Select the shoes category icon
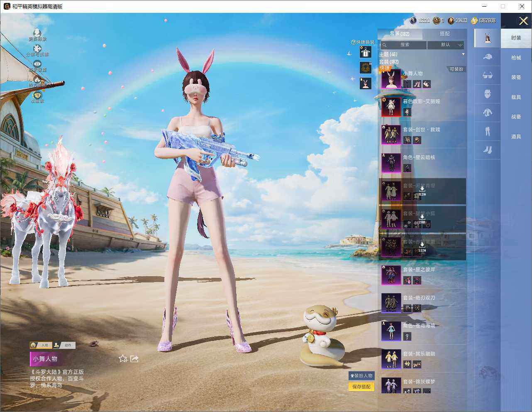 point(488,150)
